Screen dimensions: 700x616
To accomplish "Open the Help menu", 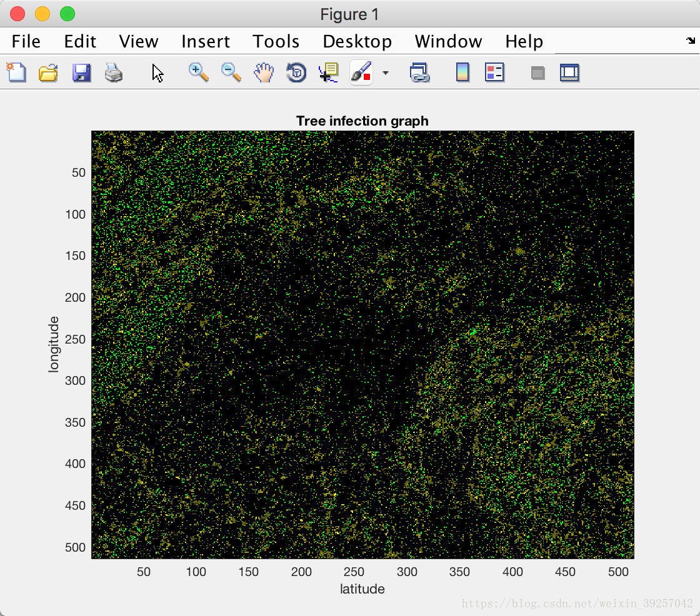I will pyautogui.click(x=524, y=41).
